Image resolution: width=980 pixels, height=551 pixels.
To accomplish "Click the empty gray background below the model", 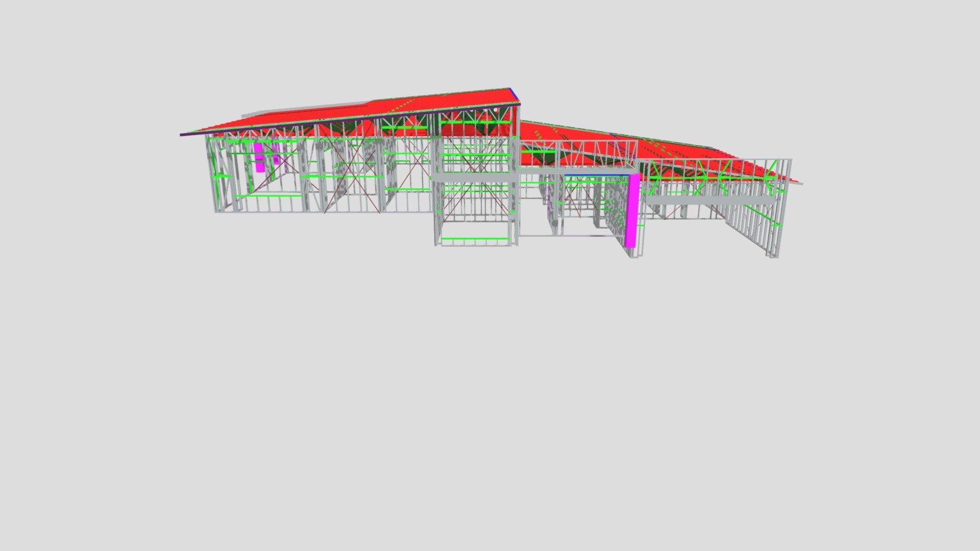I will pos(490,398).
